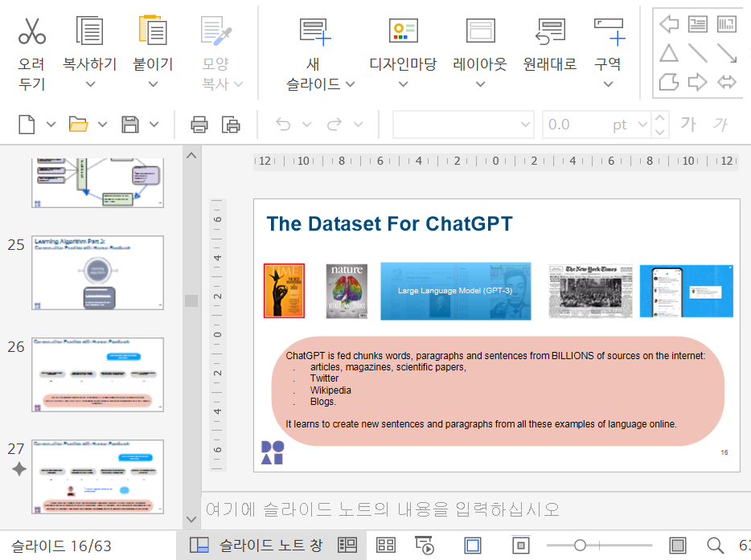This screenshot has width=751, height=560.
Task: Open the Redo history dropdown arrow
Action: point(359,125)
